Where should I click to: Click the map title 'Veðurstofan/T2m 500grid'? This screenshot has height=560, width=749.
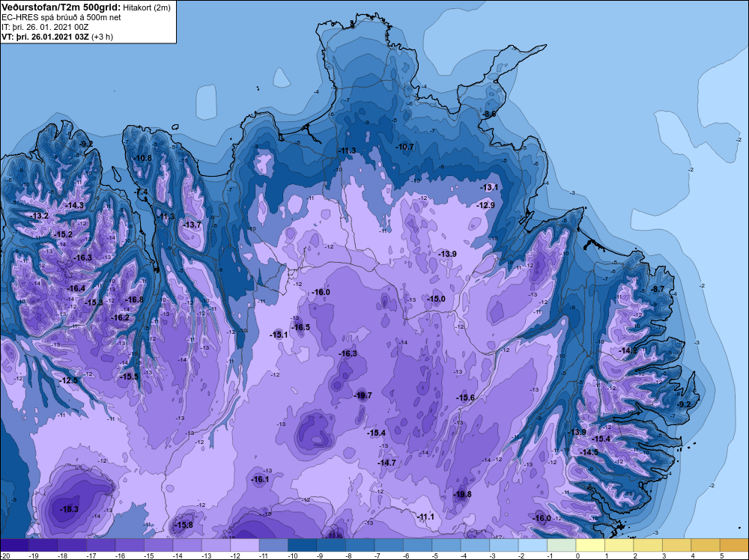[x=61, y=7]
